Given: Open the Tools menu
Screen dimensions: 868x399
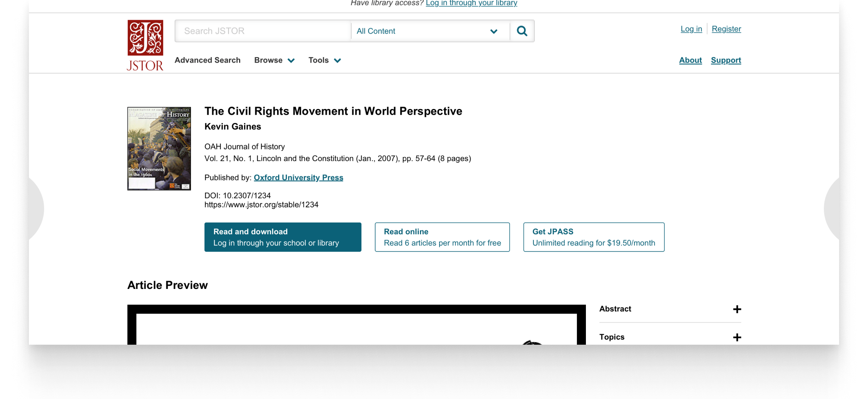Looking at the screenshot, I should tap(324, 60).
